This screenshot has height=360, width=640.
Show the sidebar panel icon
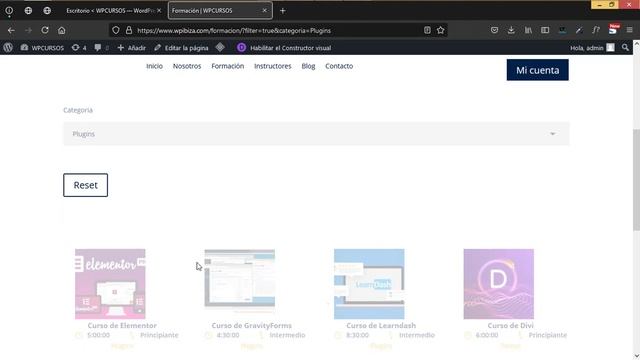[545, 30]
